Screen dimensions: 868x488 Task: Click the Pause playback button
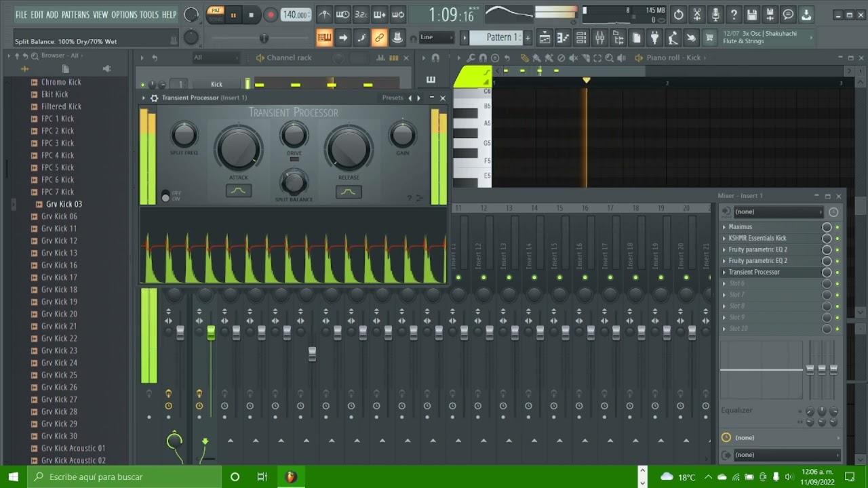coord(233,15)
